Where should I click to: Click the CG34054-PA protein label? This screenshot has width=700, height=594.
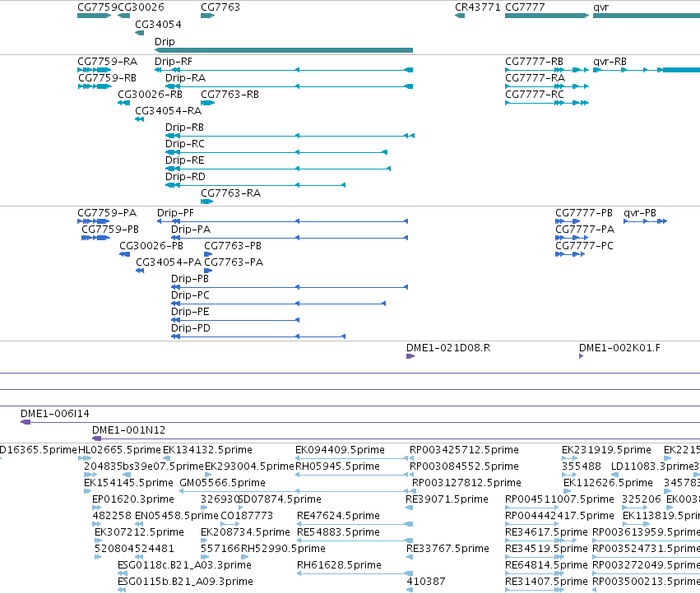(x=169, y=262)
